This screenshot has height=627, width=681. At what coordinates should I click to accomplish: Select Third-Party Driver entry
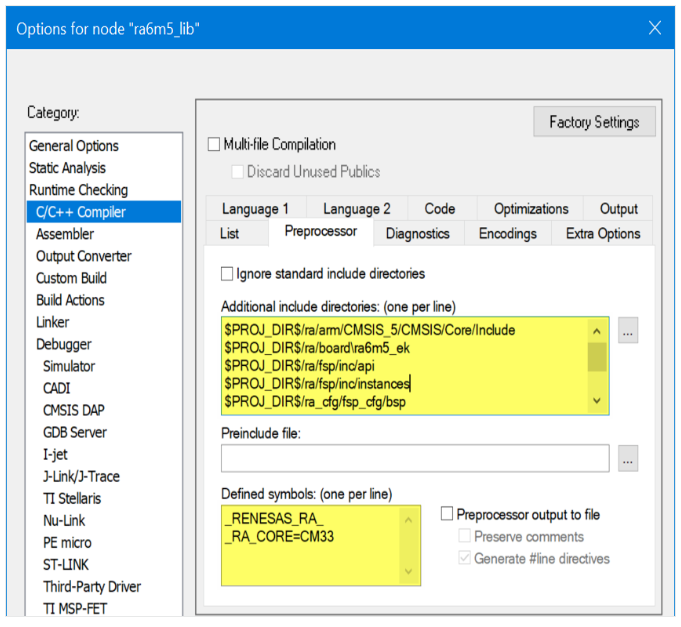coord(92,587)
